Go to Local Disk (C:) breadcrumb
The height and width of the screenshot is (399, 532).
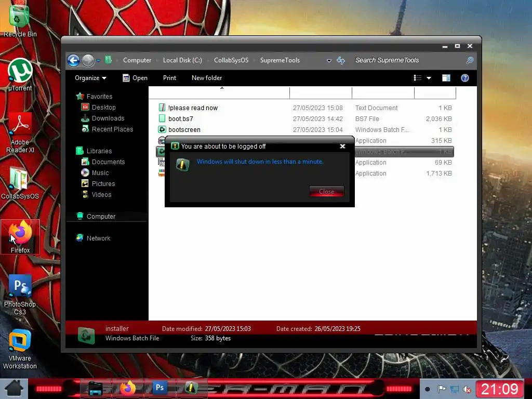coord(182,60)
